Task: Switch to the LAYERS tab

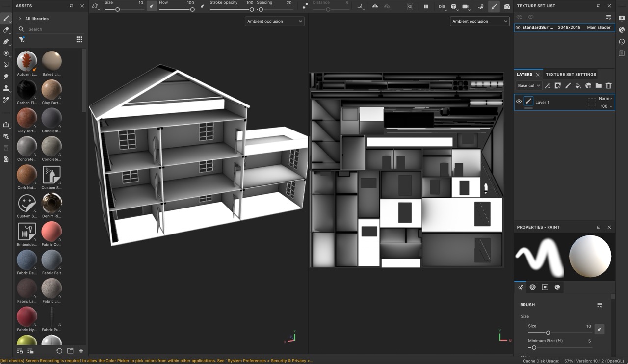Action: tap(524, 74)
